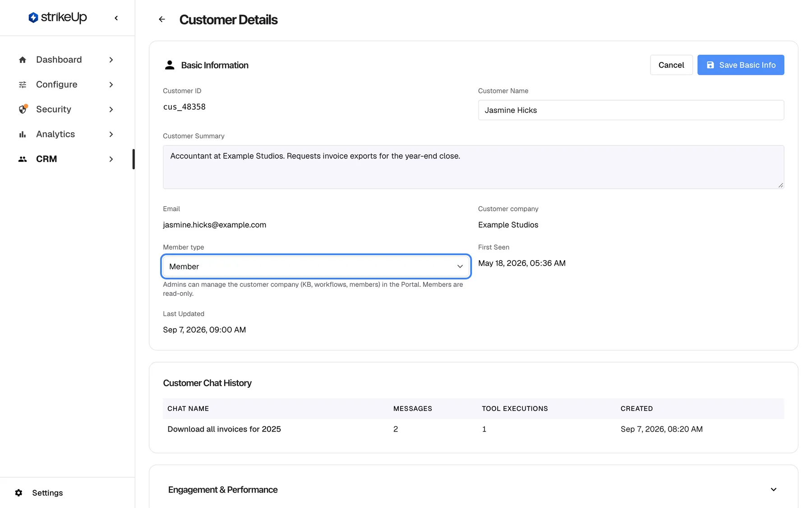Click the chat created date Sep 7, 2026, 08:20 AM
This screenshot has height=508, width=812.
point(662,429)
